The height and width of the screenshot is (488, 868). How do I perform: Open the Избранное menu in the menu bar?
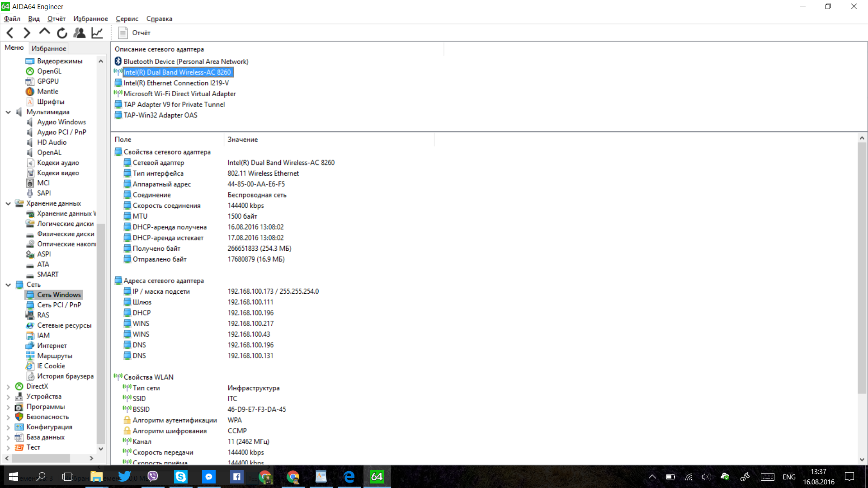coord(90,19)
